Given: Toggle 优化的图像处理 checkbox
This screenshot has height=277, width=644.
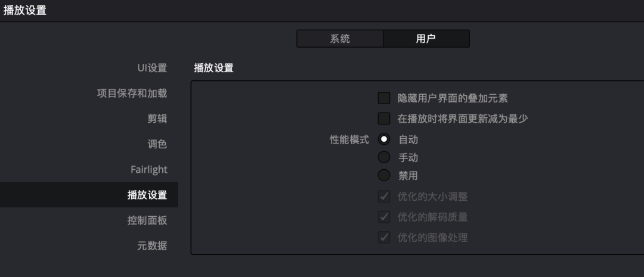Looking at the screenshot, I should 384,237.
